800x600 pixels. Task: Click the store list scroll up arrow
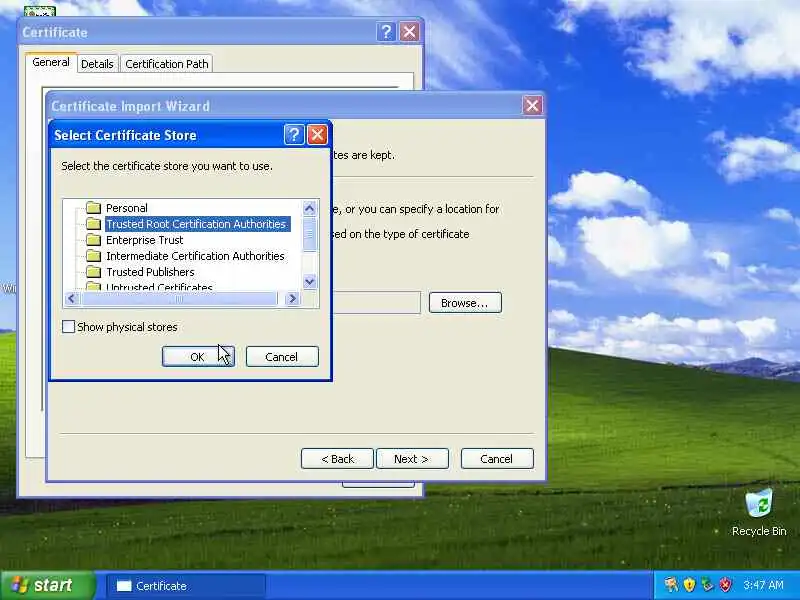point(310,208)
